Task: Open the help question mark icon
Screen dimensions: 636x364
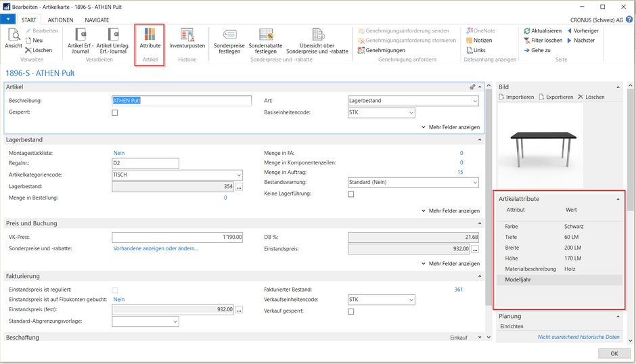Action: (x=629, y=20)
